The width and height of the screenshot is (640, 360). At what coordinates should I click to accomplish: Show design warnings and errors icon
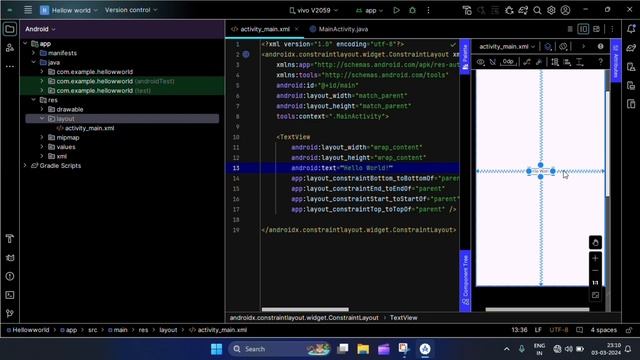(600, 47)
